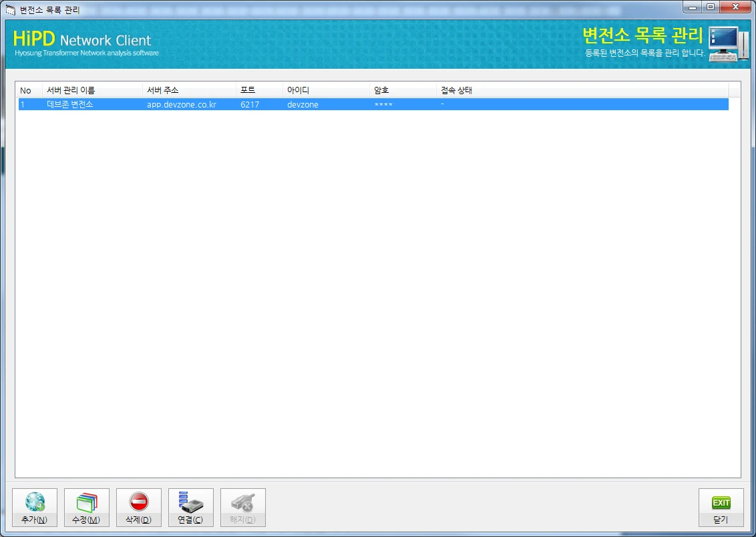The image size is (756, 537).
Task: Click the app.devzone.co.kr server address cell
Action: click(182, 104)
